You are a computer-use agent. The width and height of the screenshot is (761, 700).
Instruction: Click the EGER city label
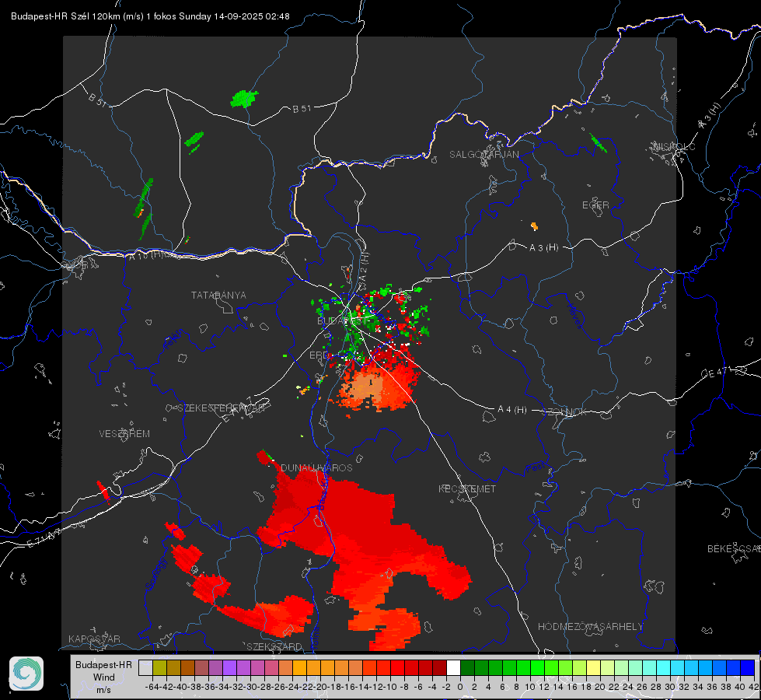[595, 205]
